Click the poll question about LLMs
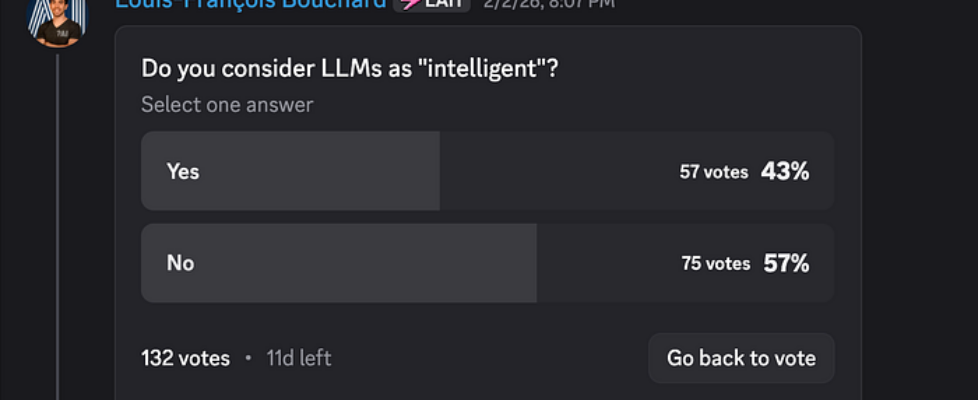 tap(349, 69)
